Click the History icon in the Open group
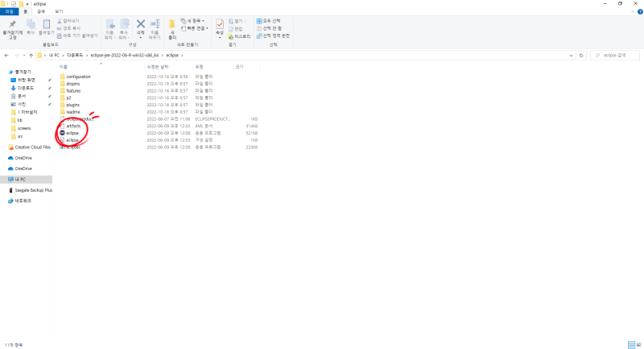 pyautogui.click(x=231, y=36)
